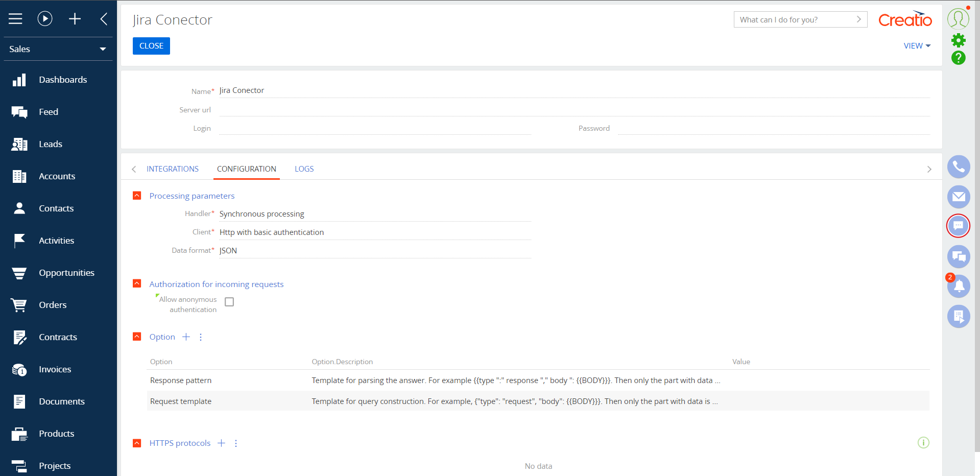Open system designer gear icon
The height and width of the screenshot is (476, 980).
pos(959,40)
